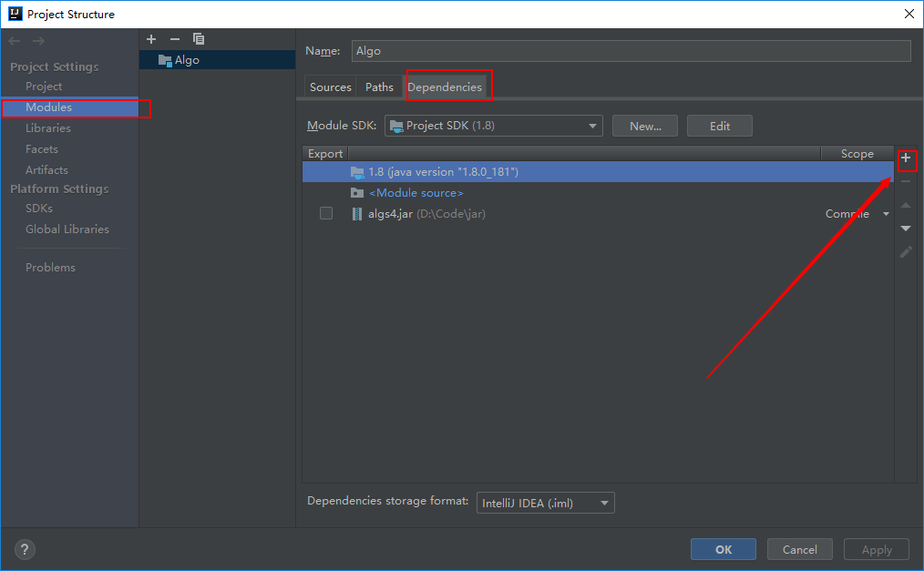Expand the Compile scope dropdown

coord(886,215)
